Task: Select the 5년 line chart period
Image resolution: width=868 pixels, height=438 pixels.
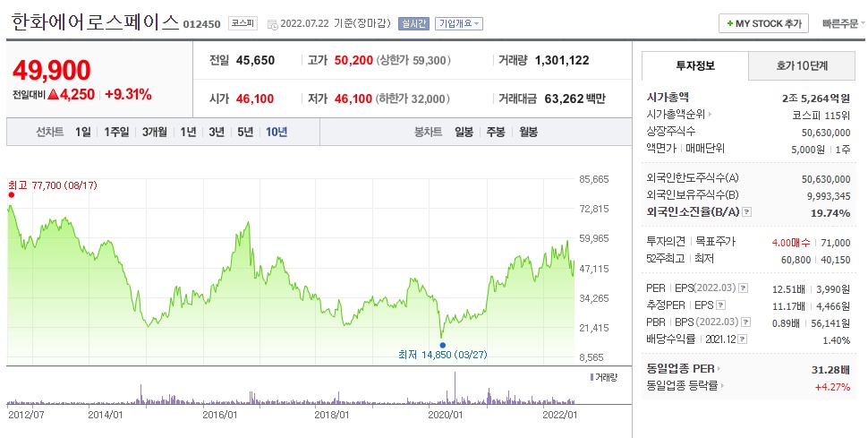Action: click(244, 132)
